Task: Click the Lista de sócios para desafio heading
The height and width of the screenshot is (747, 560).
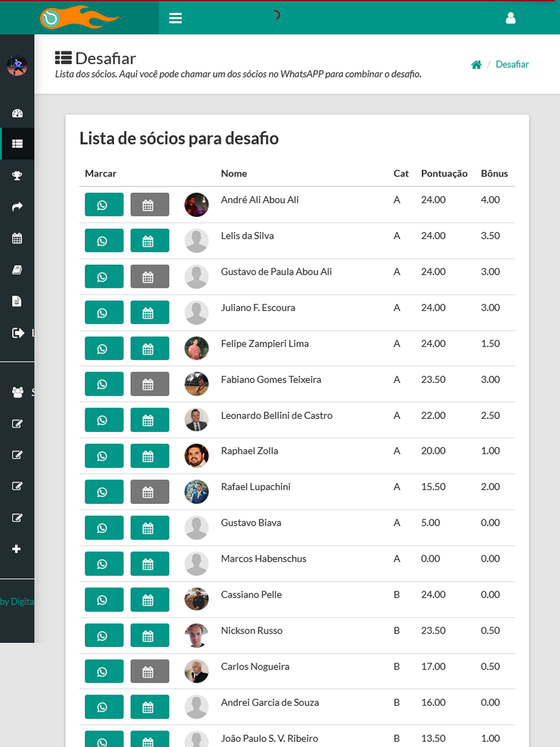Action: [x=179, y=139]
